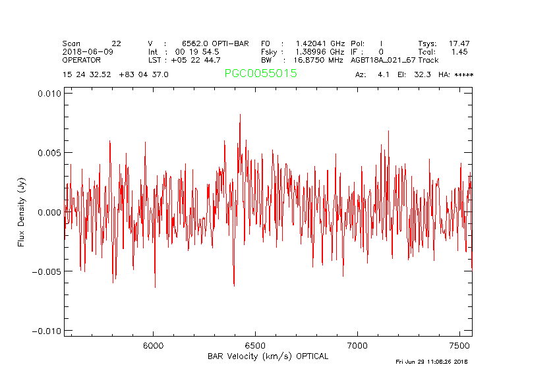Select the Scan 22 header label
This screenshot has width=555, height=392.
(92, 43)
